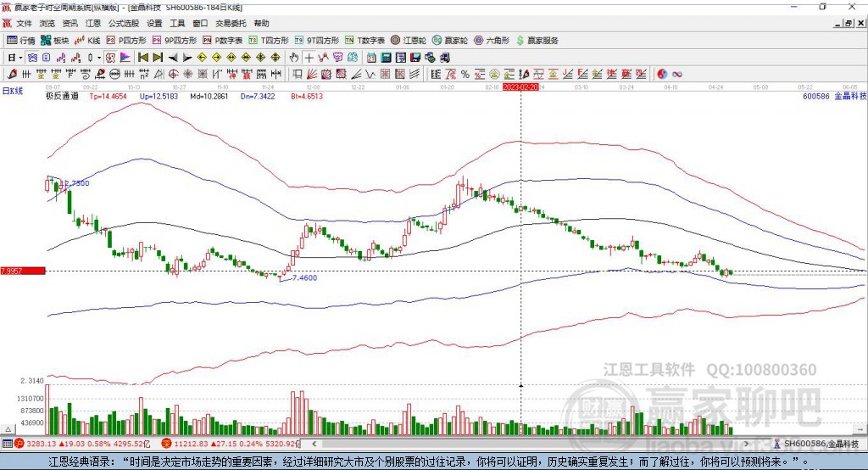Open the 浏览 menu
Viewport: 868px width, 470px height.
[47, 23]
